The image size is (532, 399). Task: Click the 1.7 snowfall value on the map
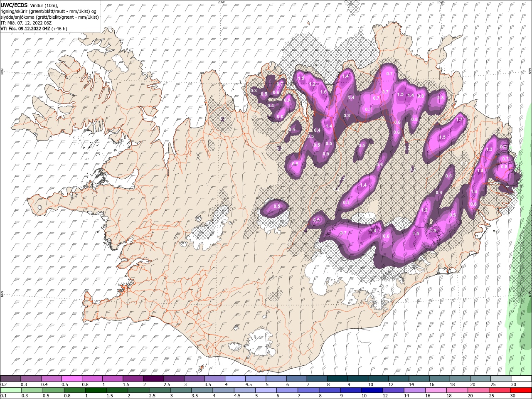point(459,120)
